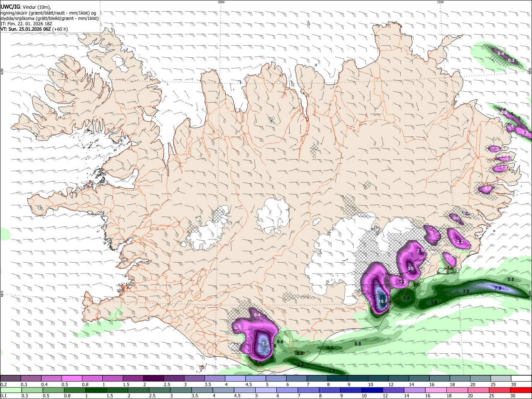This screenshot has width=532, height=399.
Task: Select the light pink rain swatch at 16
Action: pyautogui.click(x=436, y=390)
